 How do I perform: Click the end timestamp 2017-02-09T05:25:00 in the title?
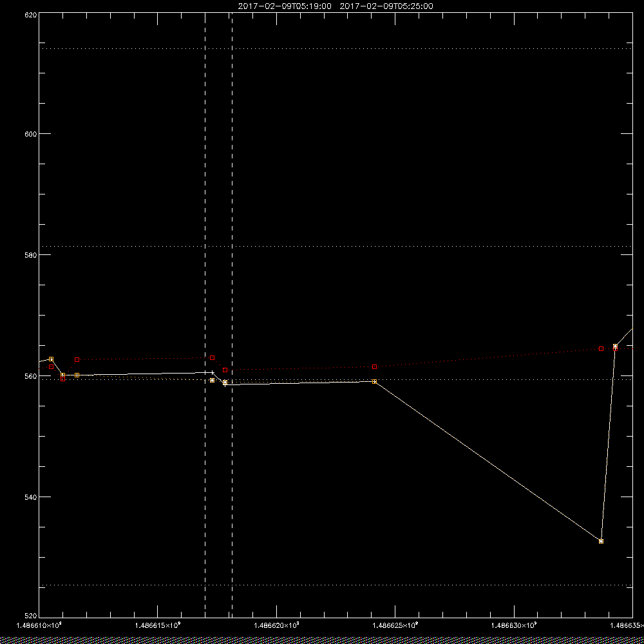386,6
